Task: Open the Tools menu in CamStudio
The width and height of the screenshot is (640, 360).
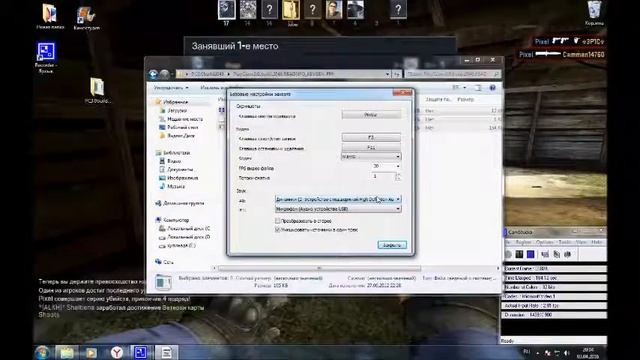Action: coord(565,242)
